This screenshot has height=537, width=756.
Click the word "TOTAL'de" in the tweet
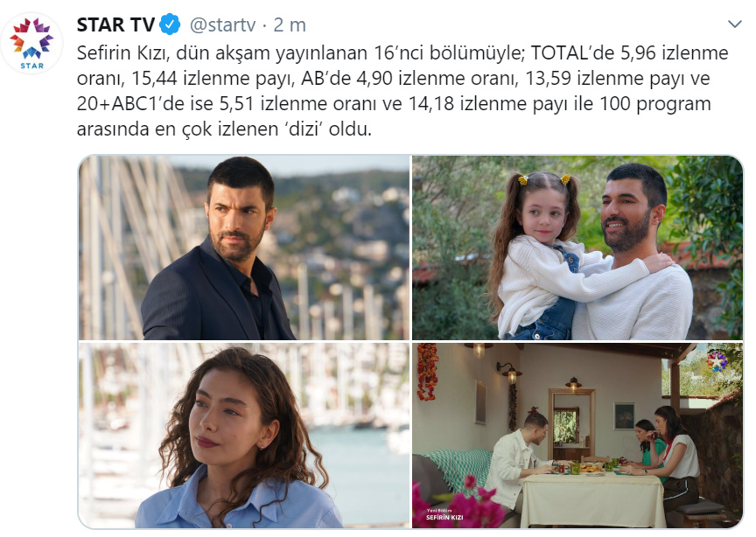572,52
